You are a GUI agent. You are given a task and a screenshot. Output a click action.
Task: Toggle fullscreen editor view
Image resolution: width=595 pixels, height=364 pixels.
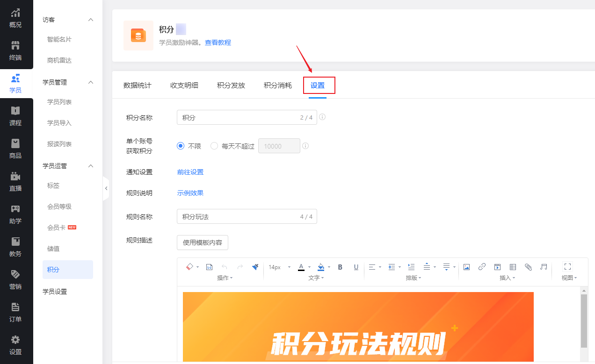pyautogui.click(x=568, y=266)
